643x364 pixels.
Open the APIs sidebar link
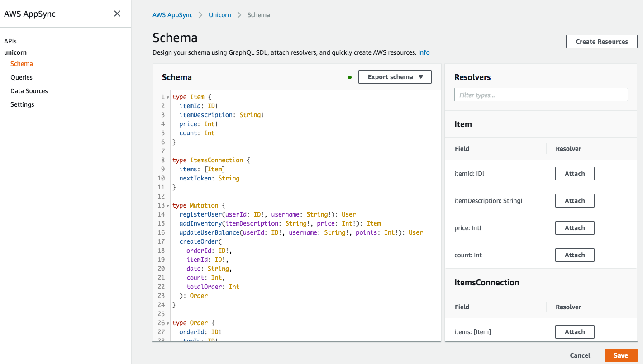coord(10,41)
